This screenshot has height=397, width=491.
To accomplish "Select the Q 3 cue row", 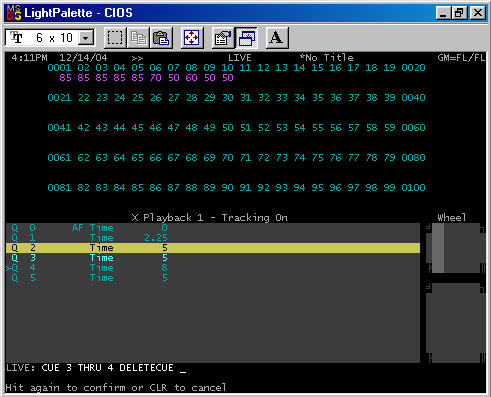I will 213,258.
